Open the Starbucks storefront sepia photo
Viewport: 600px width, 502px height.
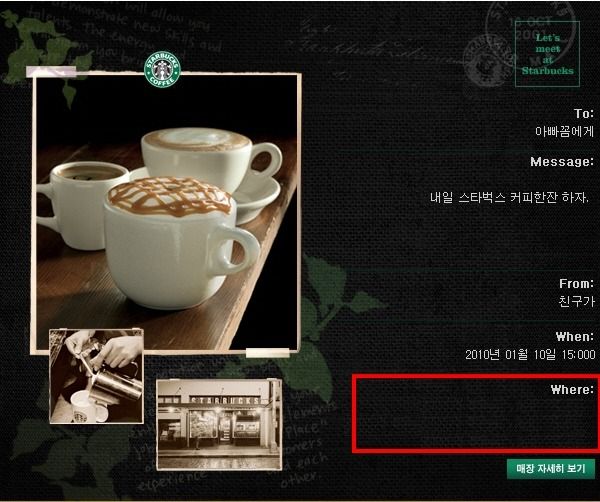(x=219, y=425)
